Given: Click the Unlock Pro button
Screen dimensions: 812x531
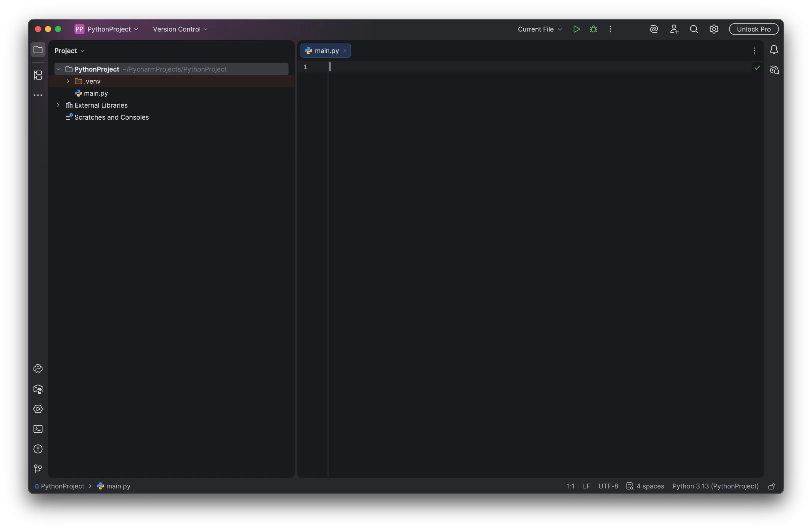Looking at the screenshot, I should 754,29.
